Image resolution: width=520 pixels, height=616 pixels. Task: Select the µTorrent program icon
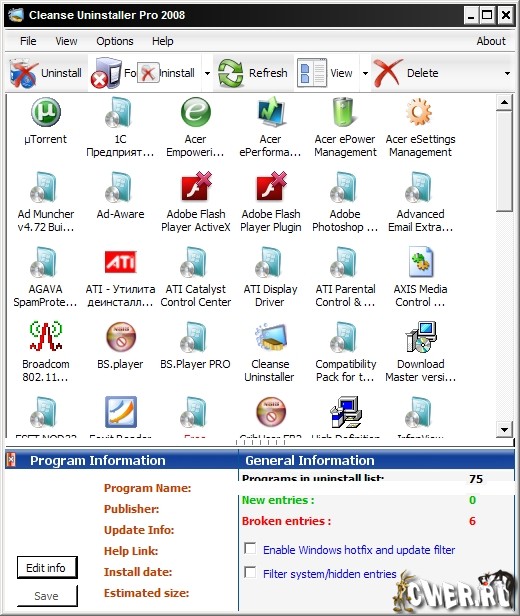(x=46, y=112)
